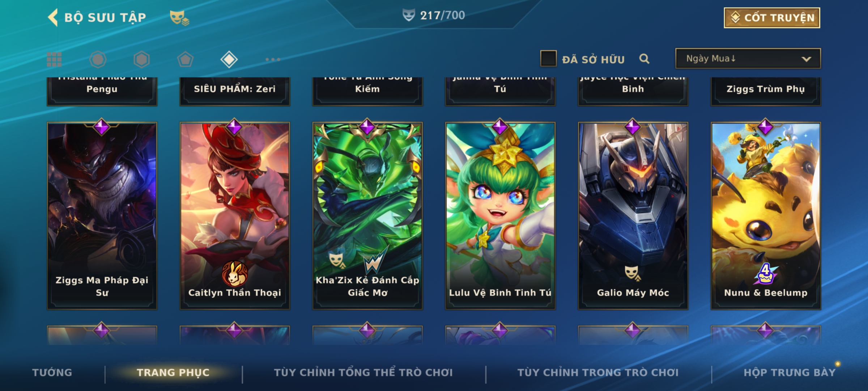Open the Galio Máy Móc skin card

click(633, 216)
